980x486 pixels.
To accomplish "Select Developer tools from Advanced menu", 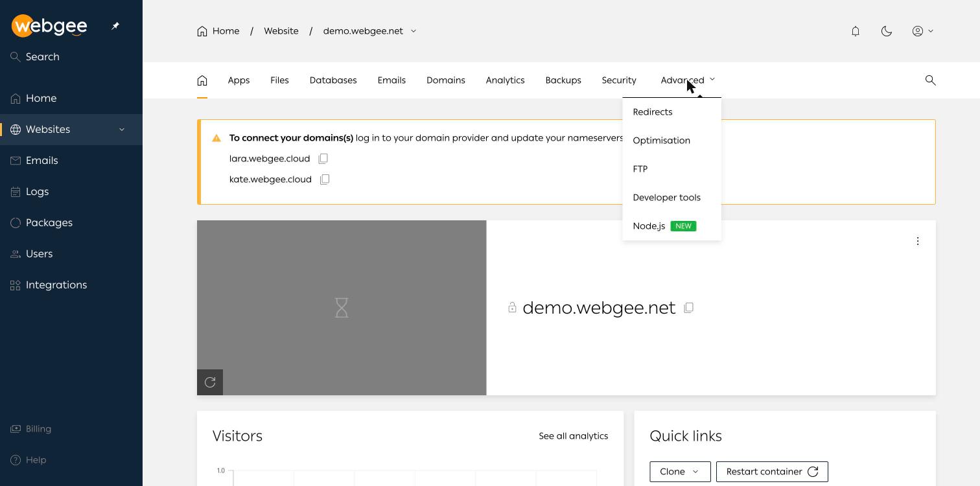I will [x=671, y=198].
